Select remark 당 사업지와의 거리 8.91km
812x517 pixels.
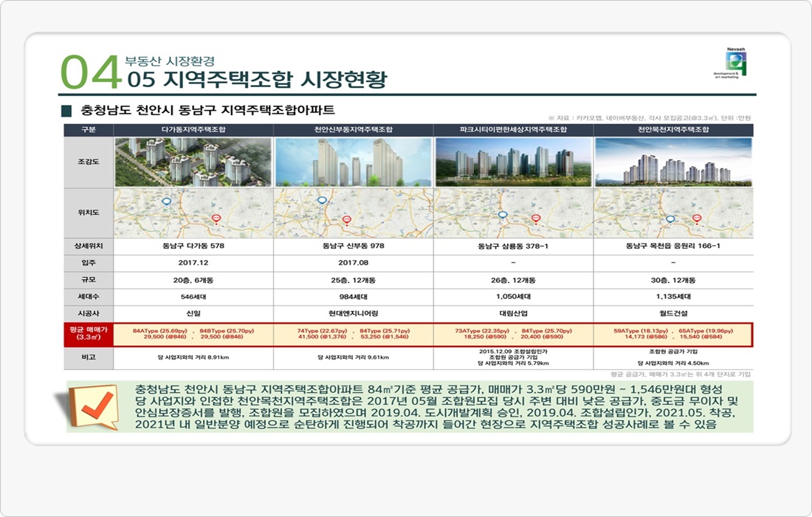[193, 357]
